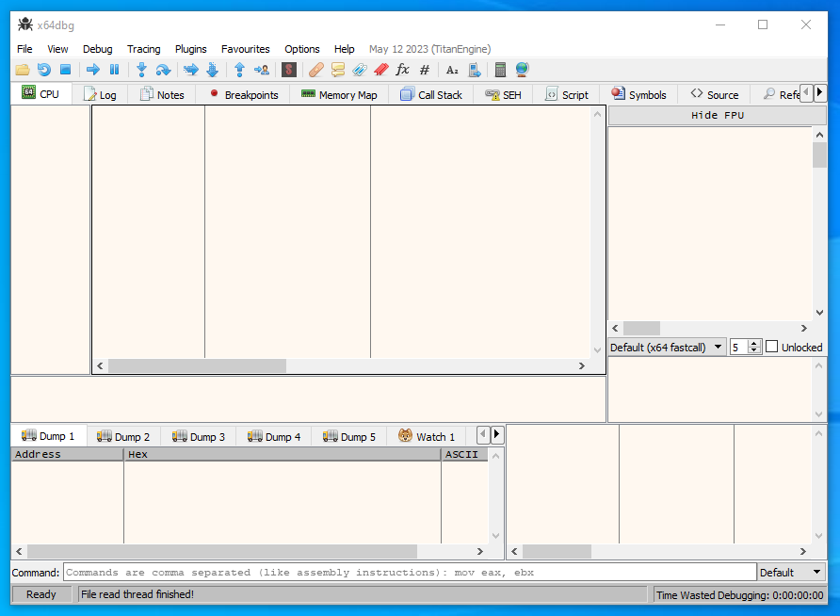The width and height of the screenshot is (840, 616).
Task: Switch to the Dump 3 tab
Action: (199, 436)
